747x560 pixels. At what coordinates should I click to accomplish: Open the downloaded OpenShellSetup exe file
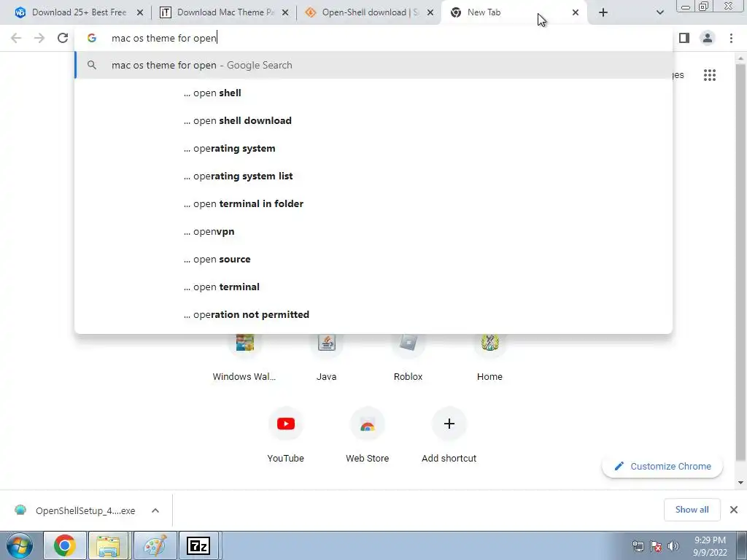click(x=75, y=510)
